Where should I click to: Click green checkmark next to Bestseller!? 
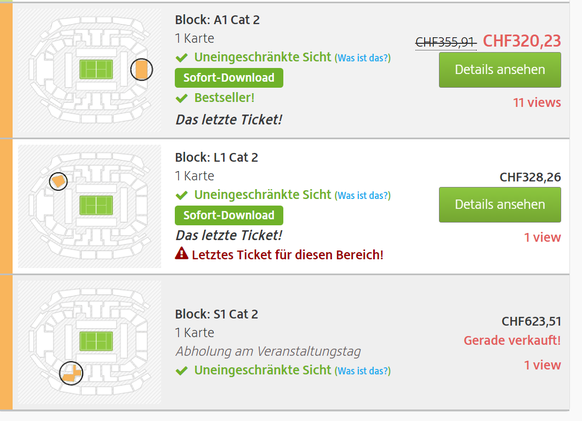click(182, 98)
